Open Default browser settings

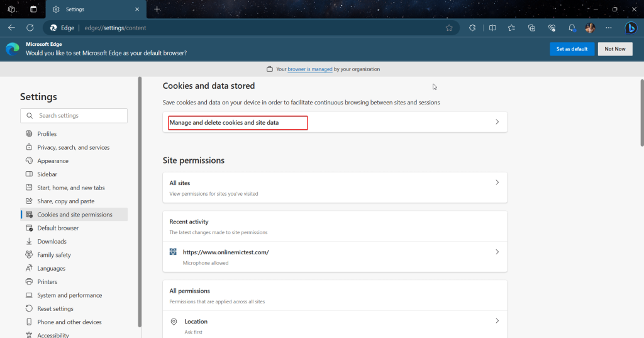tap(74, 228)
